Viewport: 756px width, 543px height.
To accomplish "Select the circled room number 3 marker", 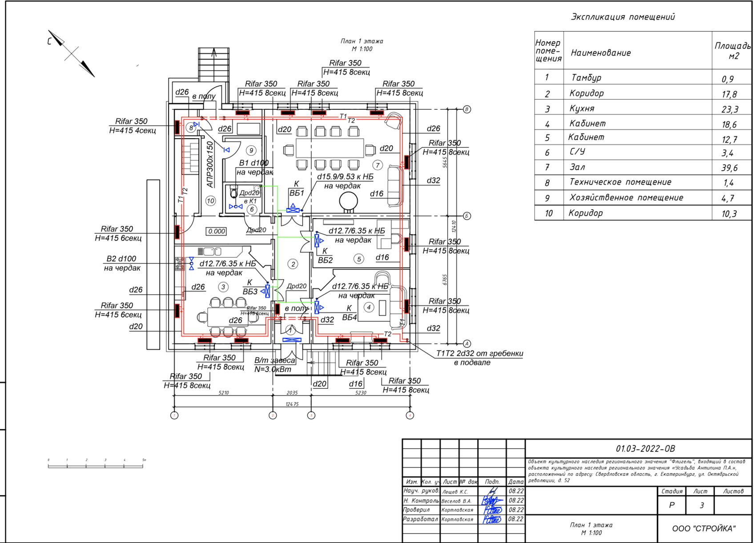I will pos(223,287).
